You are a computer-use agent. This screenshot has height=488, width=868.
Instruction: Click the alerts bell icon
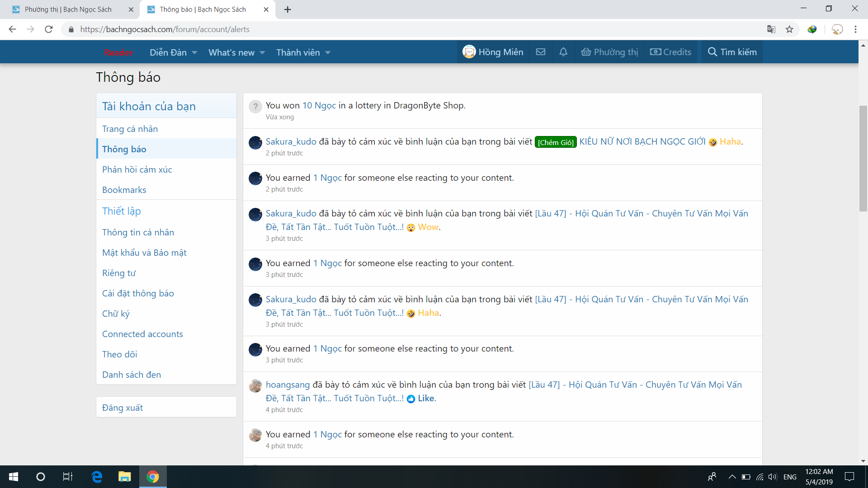(563, 52)
